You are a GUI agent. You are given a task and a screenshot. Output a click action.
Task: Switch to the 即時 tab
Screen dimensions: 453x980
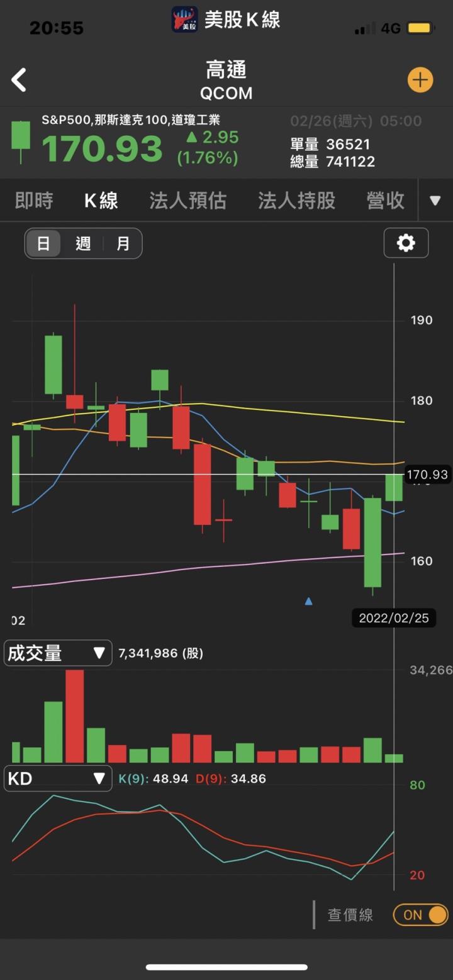click(34, 201)
